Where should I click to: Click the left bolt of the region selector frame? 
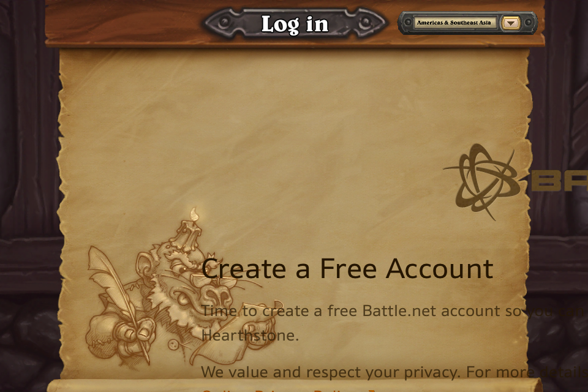tap(407, 22)
